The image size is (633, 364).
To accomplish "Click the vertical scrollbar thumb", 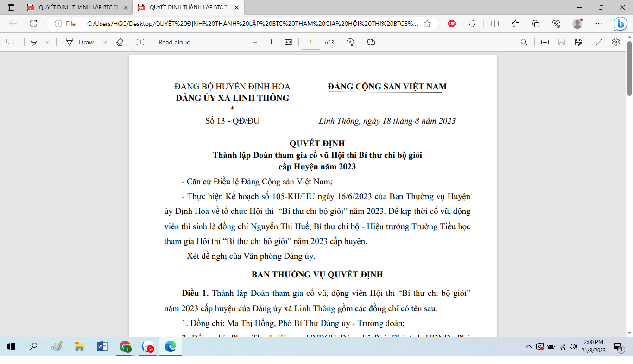I will 629,69.
